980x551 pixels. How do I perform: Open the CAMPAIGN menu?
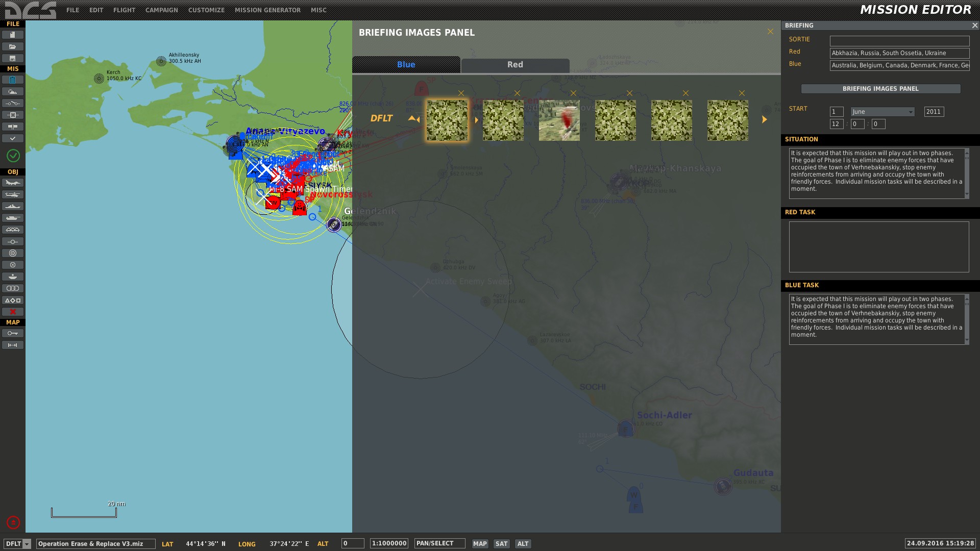[x=161, y=10]
